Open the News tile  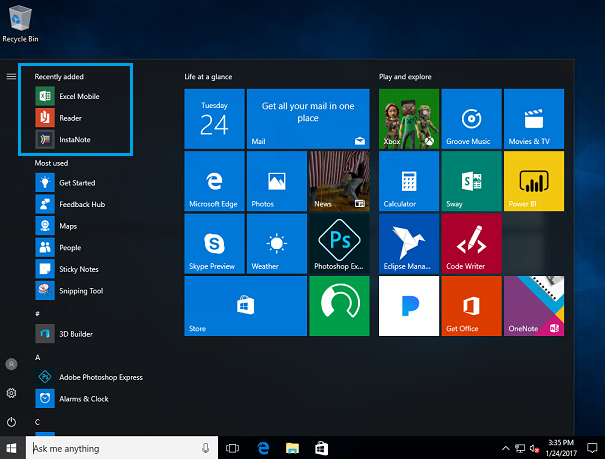pos(339,181)
